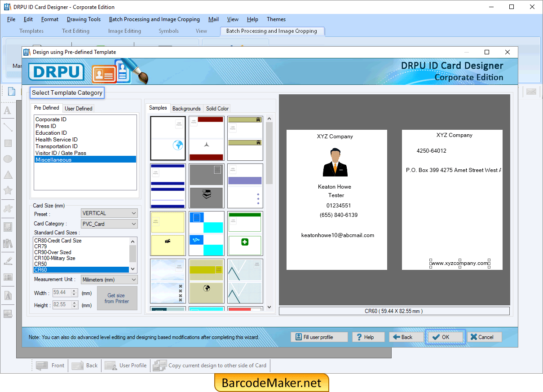Switch to the User Defined tab
Screen dimensions: 543x392
[x=79, y=108]
